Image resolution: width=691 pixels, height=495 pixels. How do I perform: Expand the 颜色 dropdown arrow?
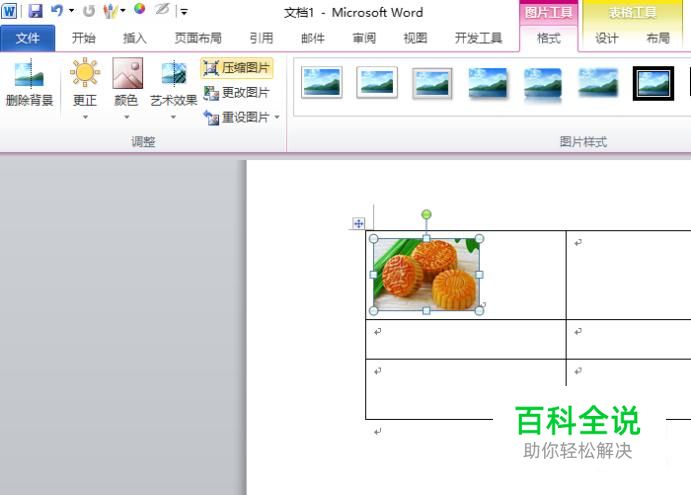click(x=126, y=117)
